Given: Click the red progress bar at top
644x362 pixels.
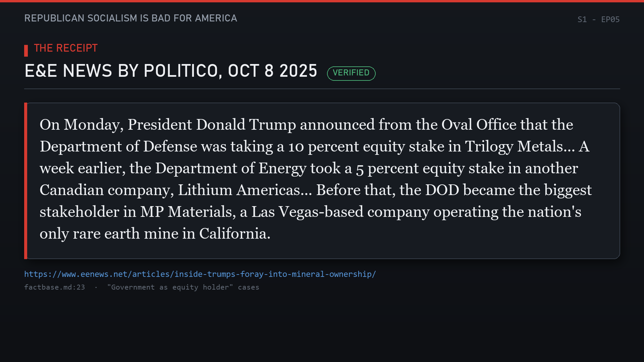Looking at the screenshot, I should point(322,1).
